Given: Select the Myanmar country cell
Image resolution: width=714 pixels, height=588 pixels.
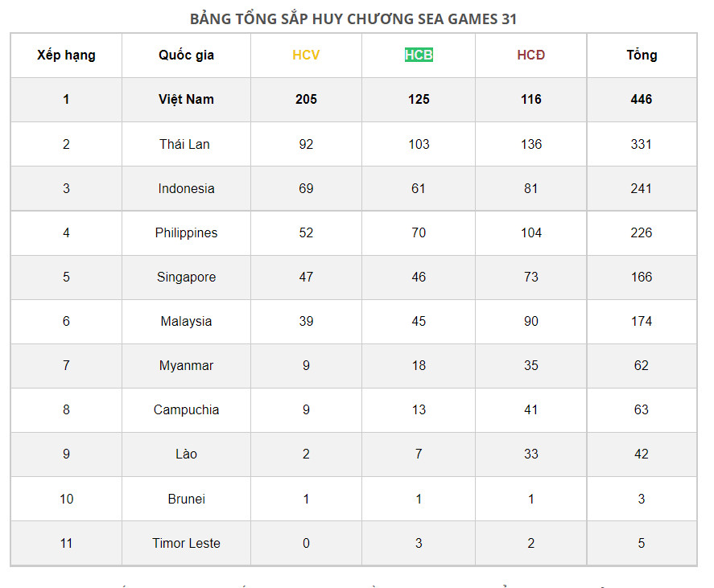Looking at the screenshot, I should coord(186,365).
